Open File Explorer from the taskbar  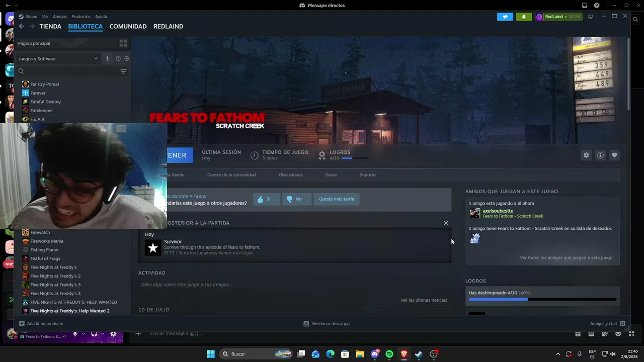click(x=360, y=354)
